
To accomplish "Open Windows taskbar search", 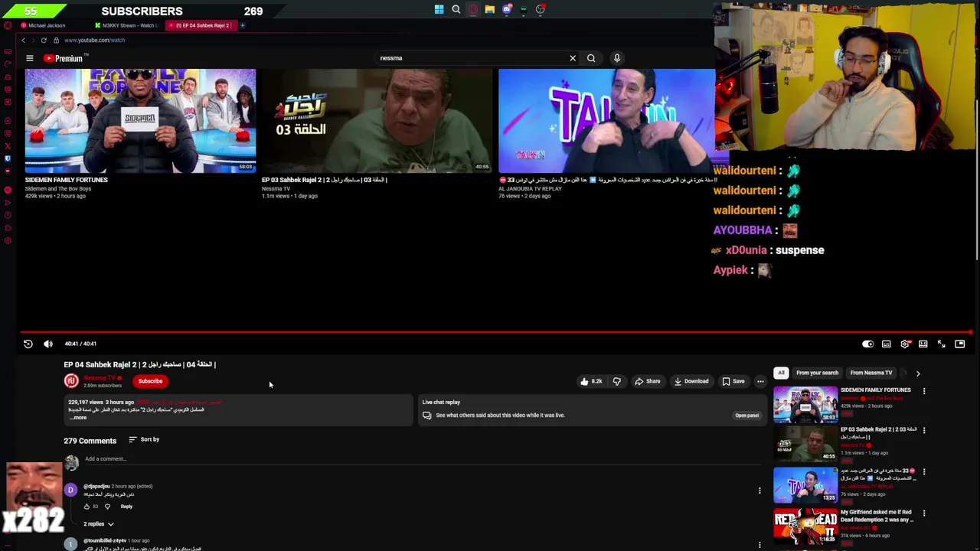I will [456, 10].
